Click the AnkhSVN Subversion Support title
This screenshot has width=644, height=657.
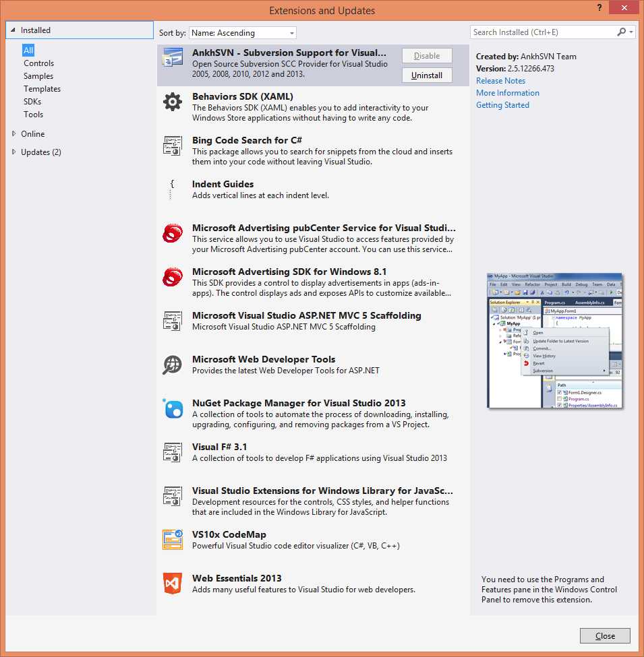[x=289, y=53]
